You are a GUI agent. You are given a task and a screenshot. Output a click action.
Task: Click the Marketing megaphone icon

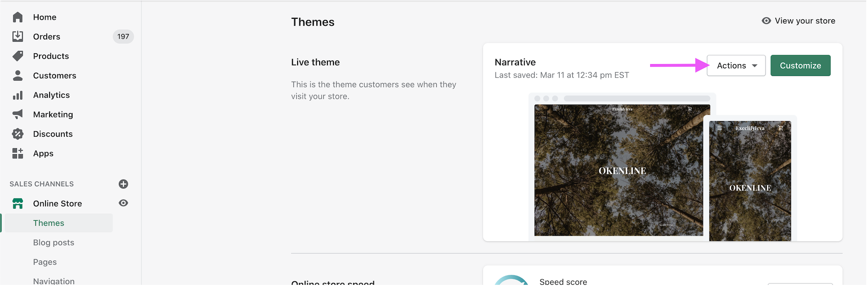tap(17, 114)
